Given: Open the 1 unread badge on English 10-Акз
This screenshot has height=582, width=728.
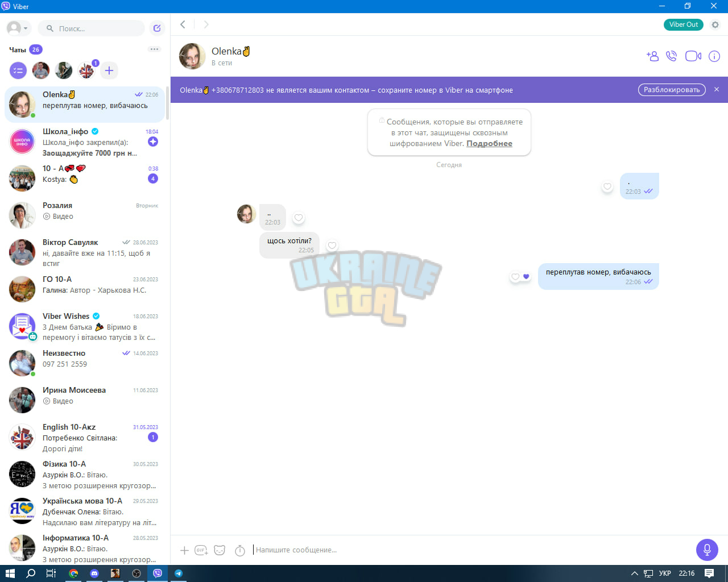Looking at the screenshot, I should tap(153, 437).
